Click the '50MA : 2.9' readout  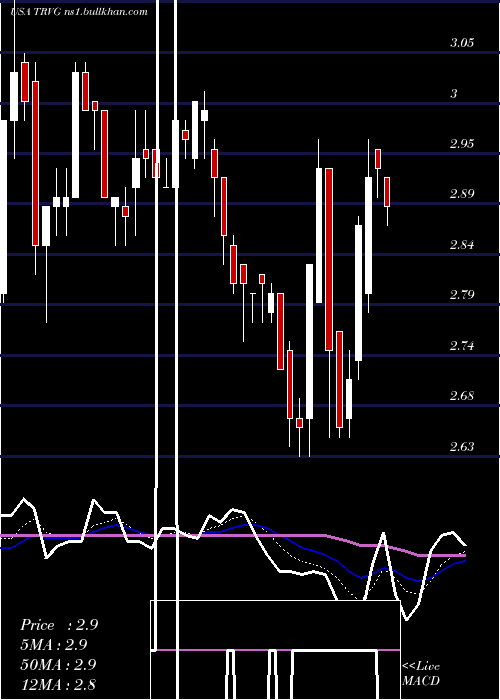click(58, 664)
